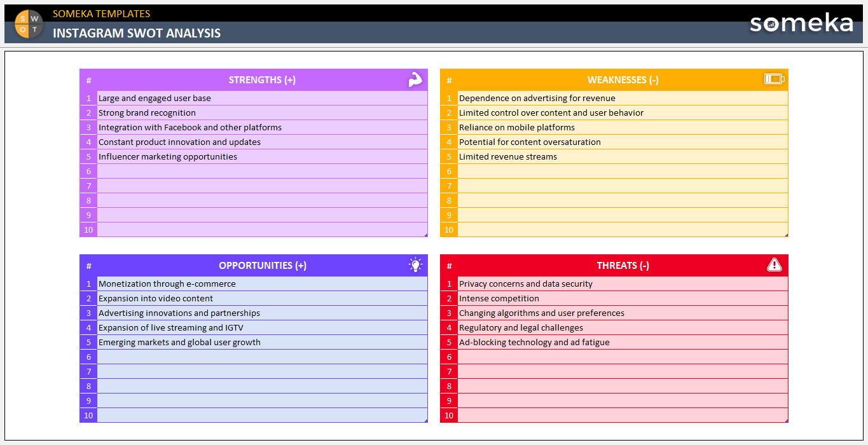Select the OPPORTUNITIES (+) header
The height and width of the screenshot is (445, 868).
(262, 266)
